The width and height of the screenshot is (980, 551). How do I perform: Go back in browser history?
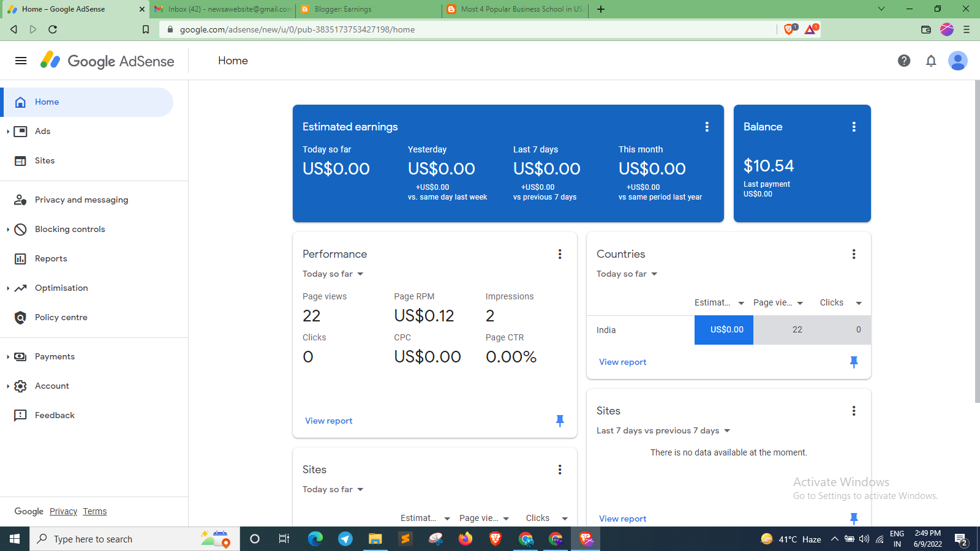tap(13, 29)
